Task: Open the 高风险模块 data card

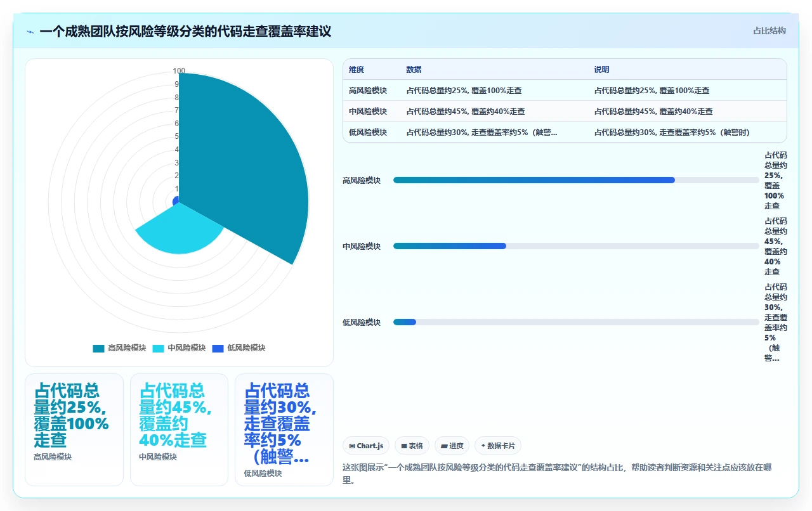Action: coord(74,430)
